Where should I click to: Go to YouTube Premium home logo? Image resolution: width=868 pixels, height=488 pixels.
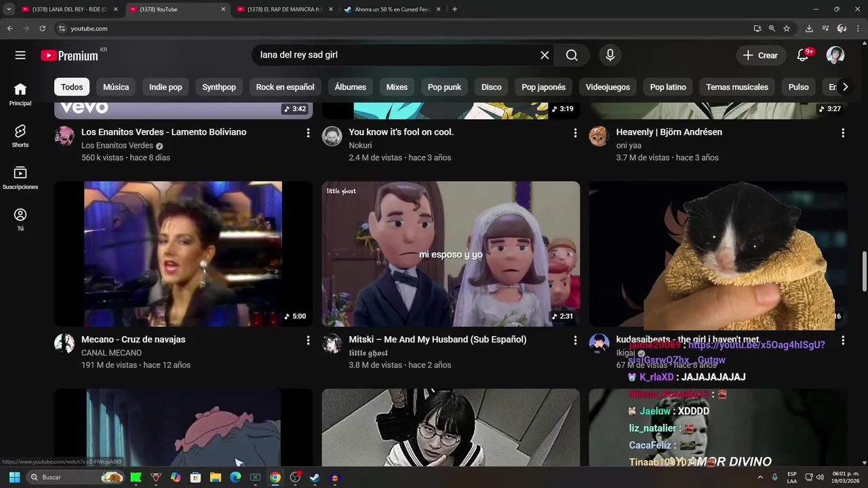[70, 56]
